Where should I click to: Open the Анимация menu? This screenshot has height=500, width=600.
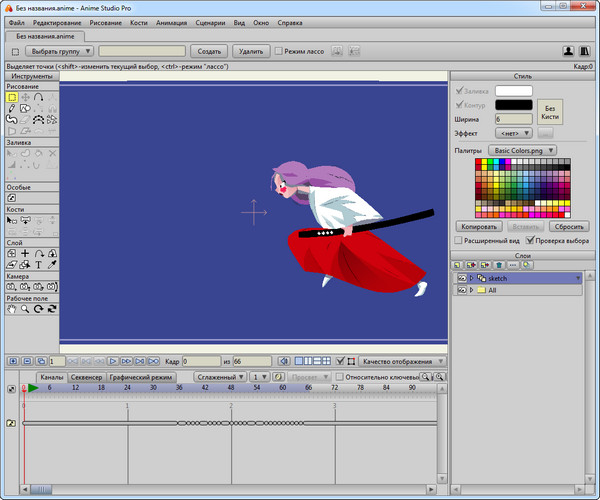click(x=171, y=21)
